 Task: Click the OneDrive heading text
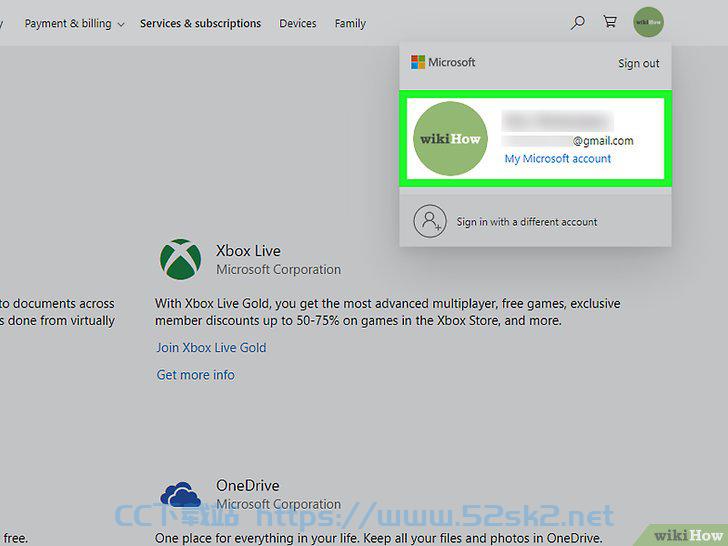(x=248, y=486)
